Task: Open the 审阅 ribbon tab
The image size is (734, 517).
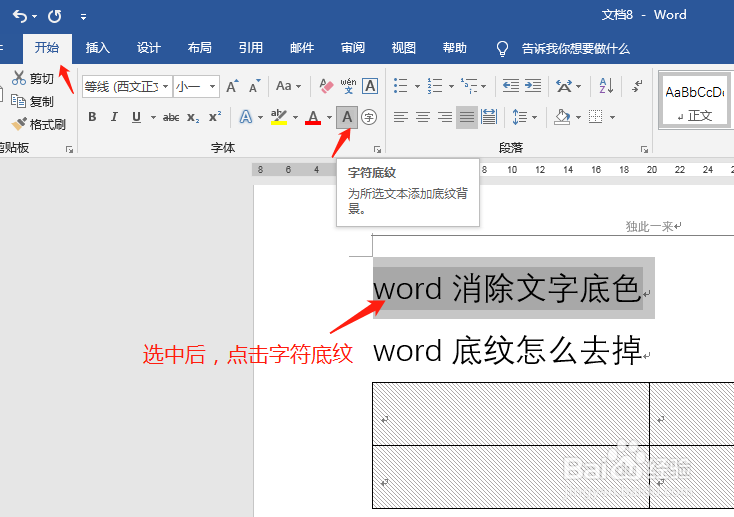Action: [352, 48]
